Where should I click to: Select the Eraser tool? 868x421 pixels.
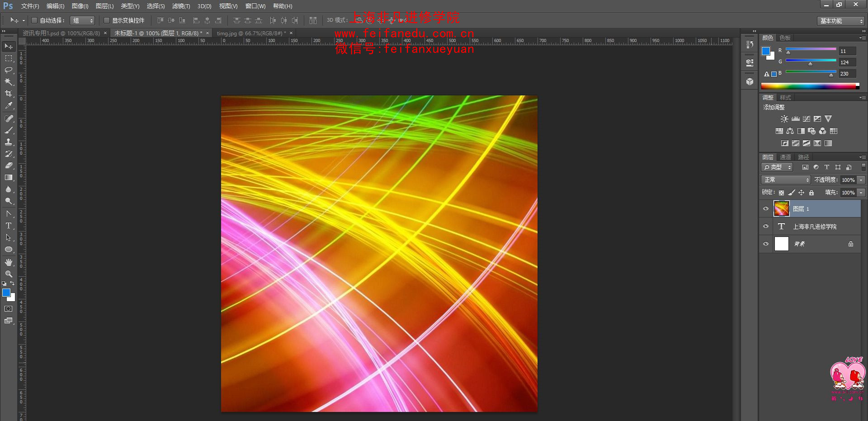click(9, 166)
